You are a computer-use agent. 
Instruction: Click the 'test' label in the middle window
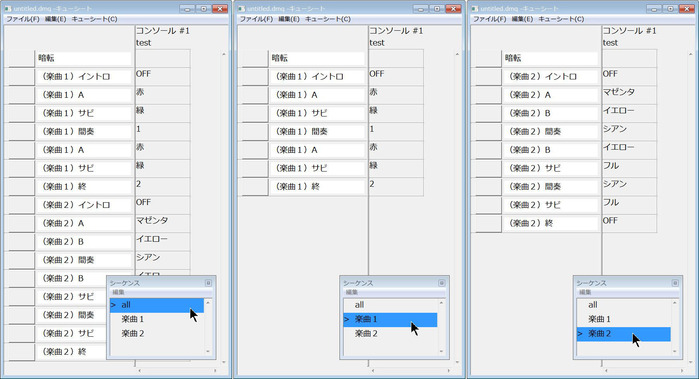pos(377,43)
